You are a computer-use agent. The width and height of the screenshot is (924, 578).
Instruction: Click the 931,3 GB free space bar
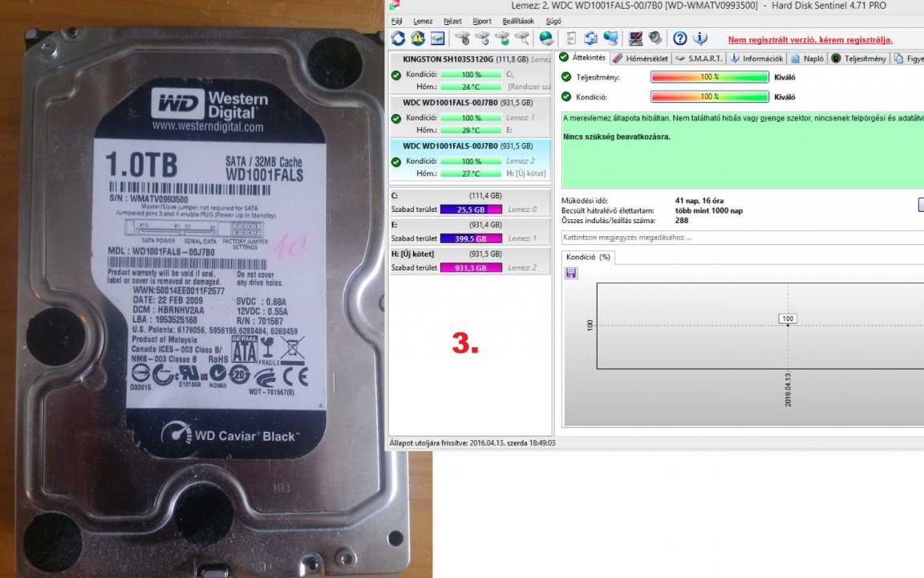click(471, 268)
